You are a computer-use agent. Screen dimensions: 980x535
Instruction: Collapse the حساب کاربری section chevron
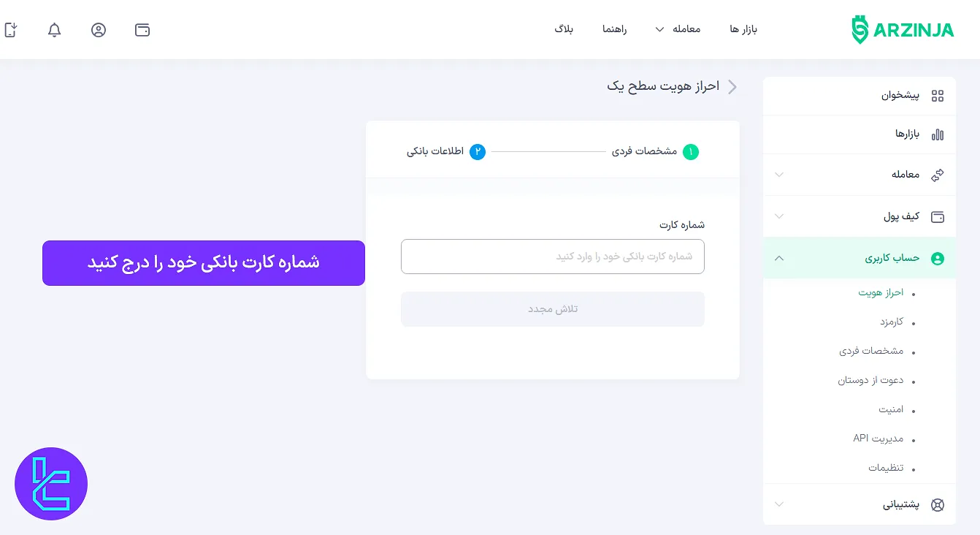tap(779, 257)
